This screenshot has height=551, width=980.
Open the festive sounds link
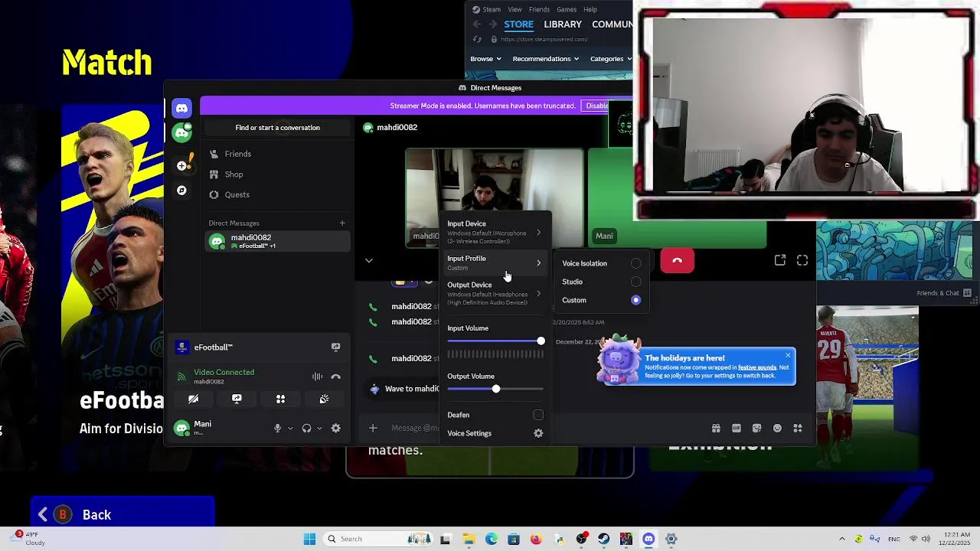pos(756,367)
